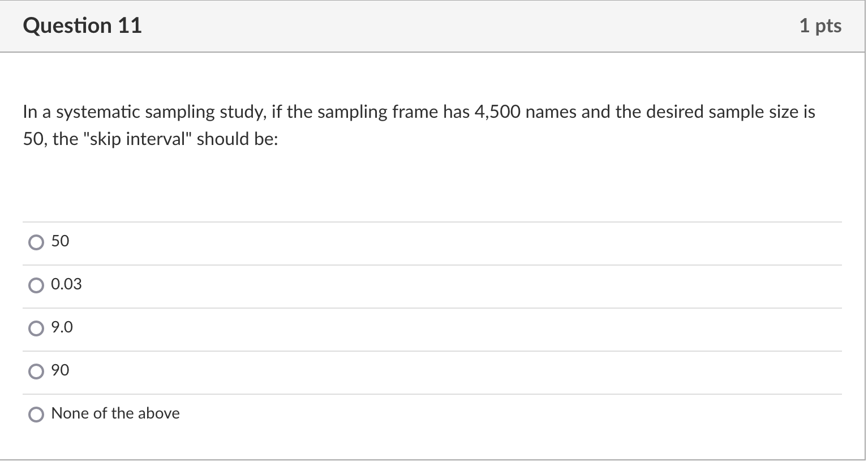Select the radio button for answer 50
The width and height of the screenshot is (868, 461).
(36, 242)
